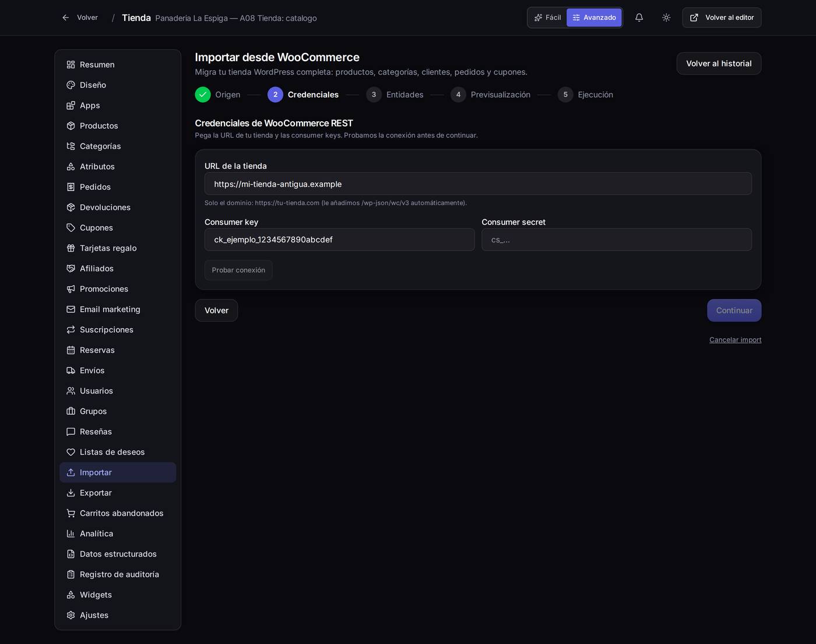816x644 pixels.
Task: Click the Listas de deseos heart icon
Action: (71, 452)
